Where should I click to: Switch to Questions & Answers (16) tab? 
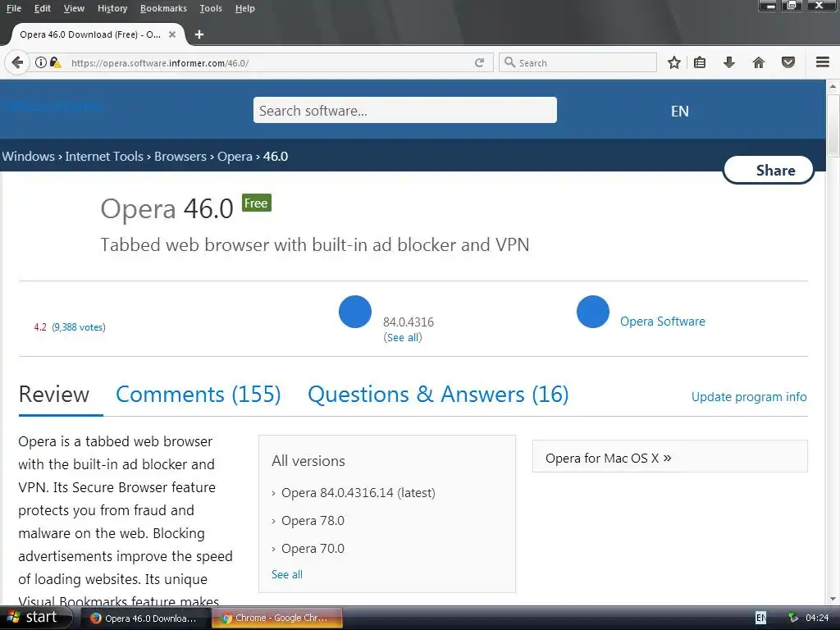point(438,395)
